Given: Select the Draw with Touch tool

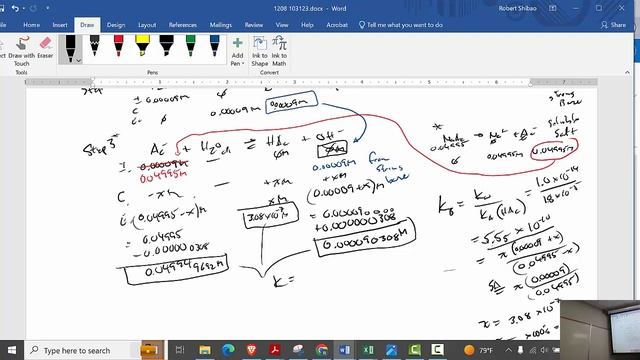Looking at the screenshot, I should 22,52.
